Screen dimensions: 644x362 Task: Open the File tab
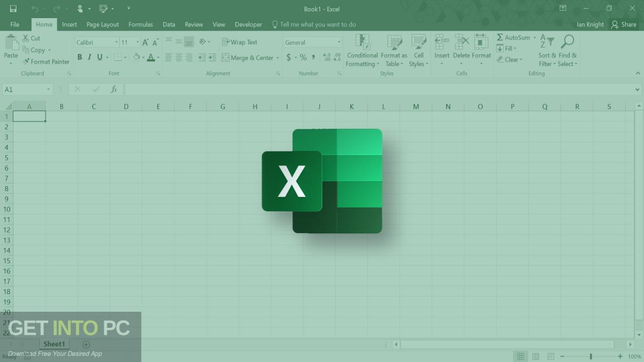(15, 24)
